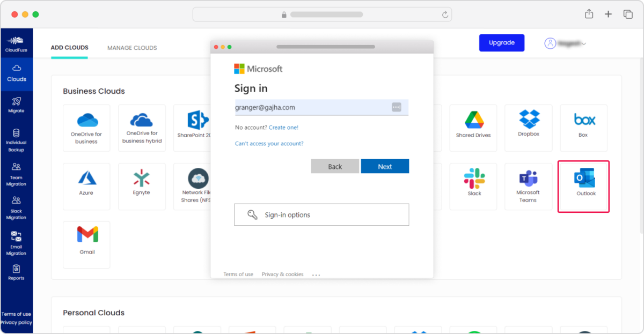Open Individual Backup from the sidebar
Screen dimensions: 644x334
click(x=17, y=139)
